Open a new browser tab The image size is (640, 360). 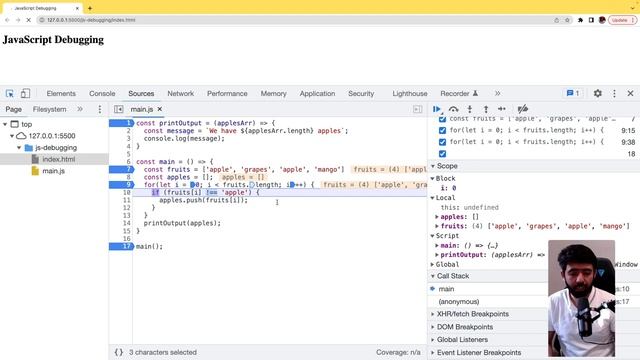coord(90,8)
